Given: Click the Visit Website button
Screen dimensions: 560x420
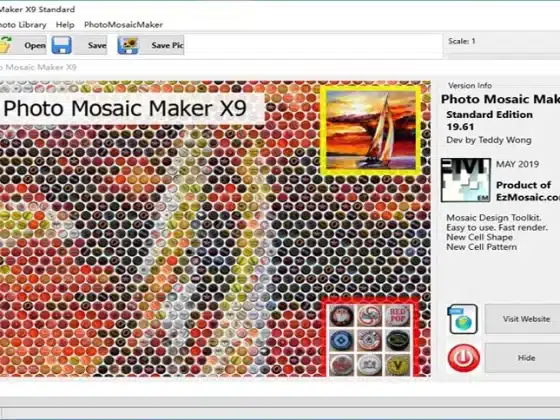Looking at the screenshot, I should 522,319.
